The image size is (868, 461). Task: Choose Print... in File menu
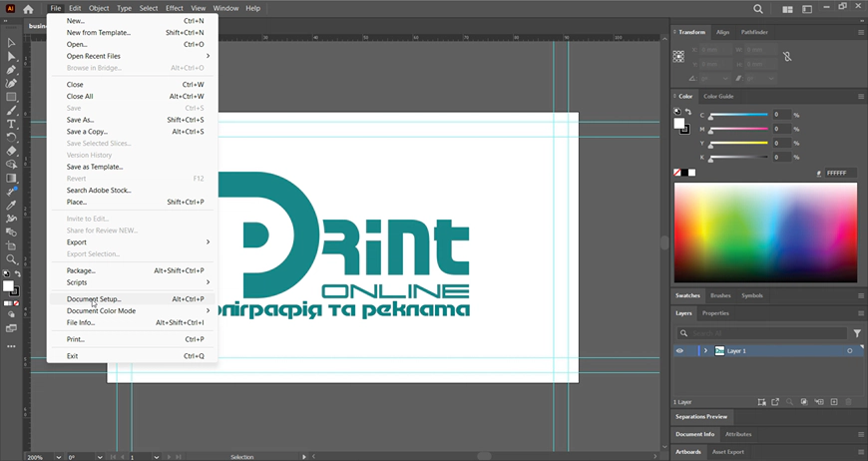pos(133,339)
